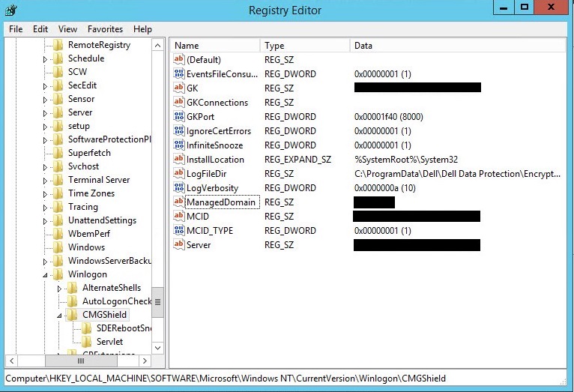Click the REG_EXPAND_SZ type cell
Image resolution: width=574 pixels, height=392 pixels.
coord(297,160)
